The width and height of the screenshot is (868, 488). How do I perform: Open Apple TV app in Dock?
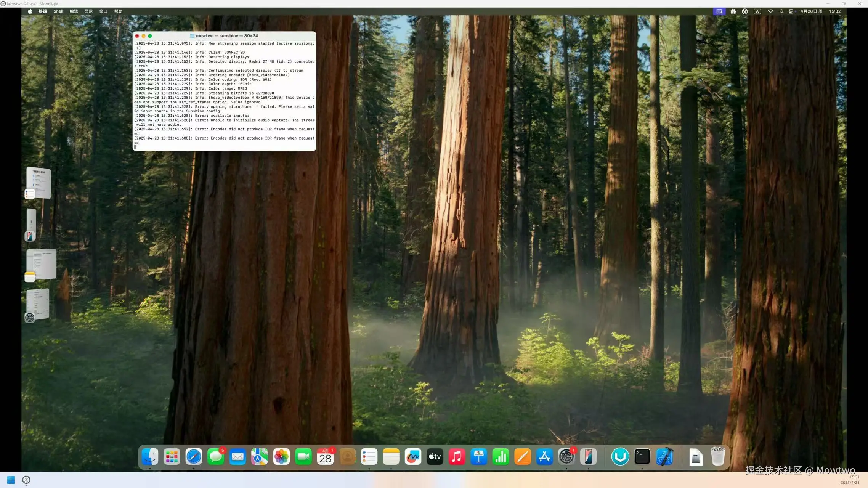(435, 456)
